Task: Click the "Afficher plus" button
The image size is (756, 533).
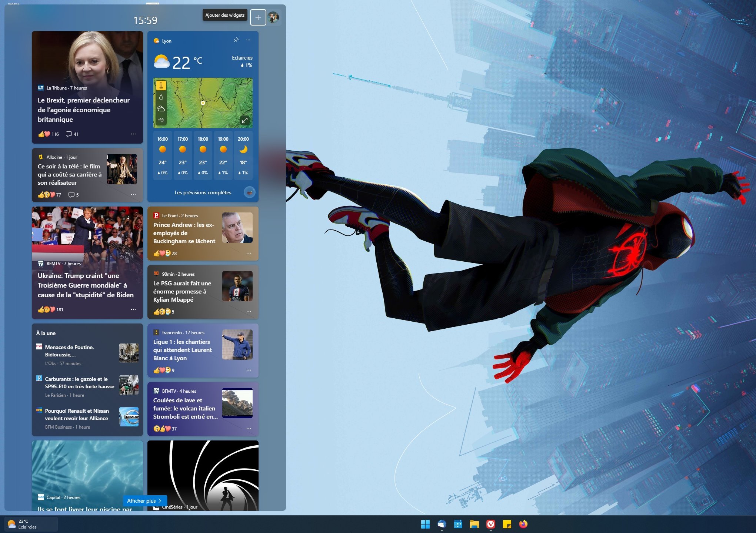Action: tap(144, 500)
